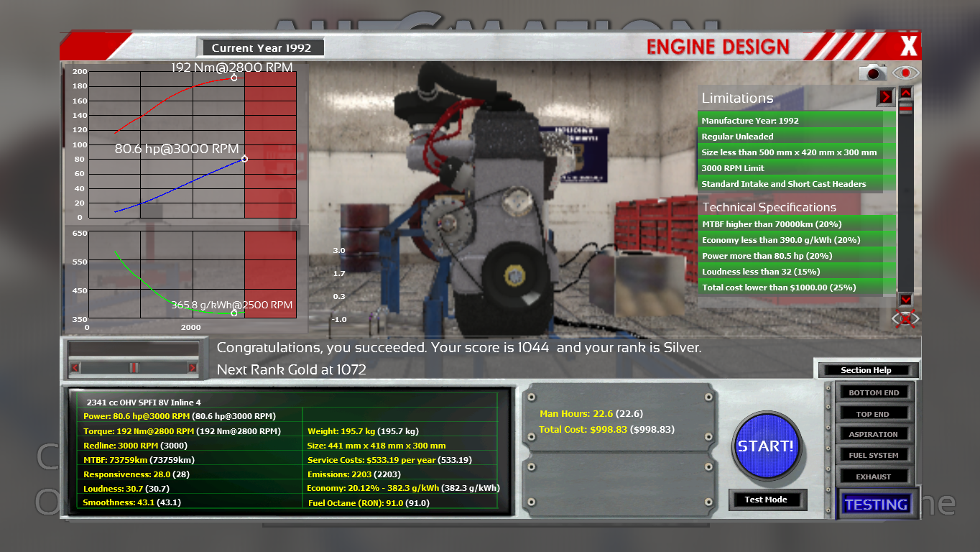
Task: Switch to Bottom End tab
Action: click(x=874, y=392)
